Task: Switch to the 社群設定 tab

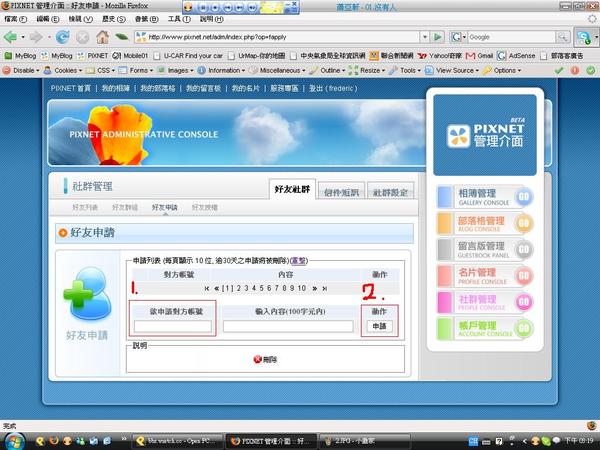Action: [x=390, y=192]
